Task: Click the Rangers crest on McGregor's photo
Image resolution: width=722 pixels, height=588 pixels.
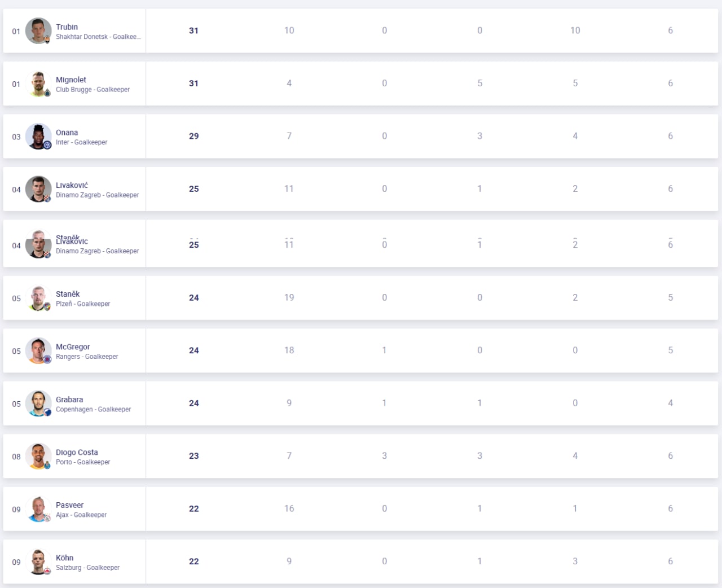Action: [47, 359]
